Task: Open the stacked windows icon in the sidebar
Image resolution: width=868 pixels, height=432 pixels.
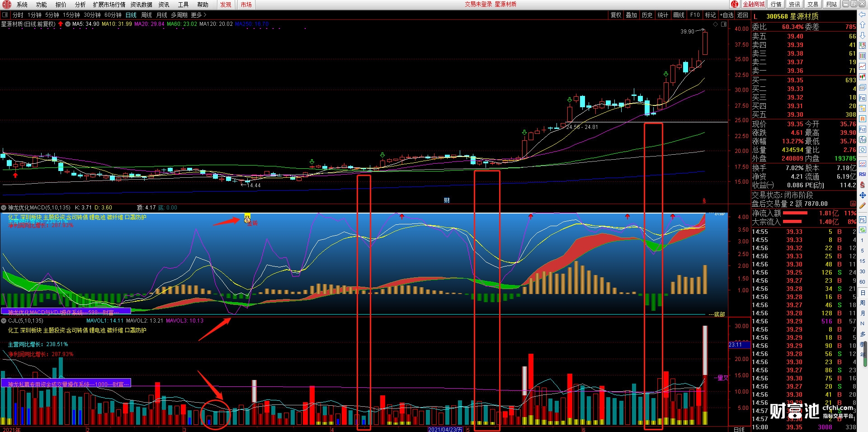Action: tap(863, 87)
